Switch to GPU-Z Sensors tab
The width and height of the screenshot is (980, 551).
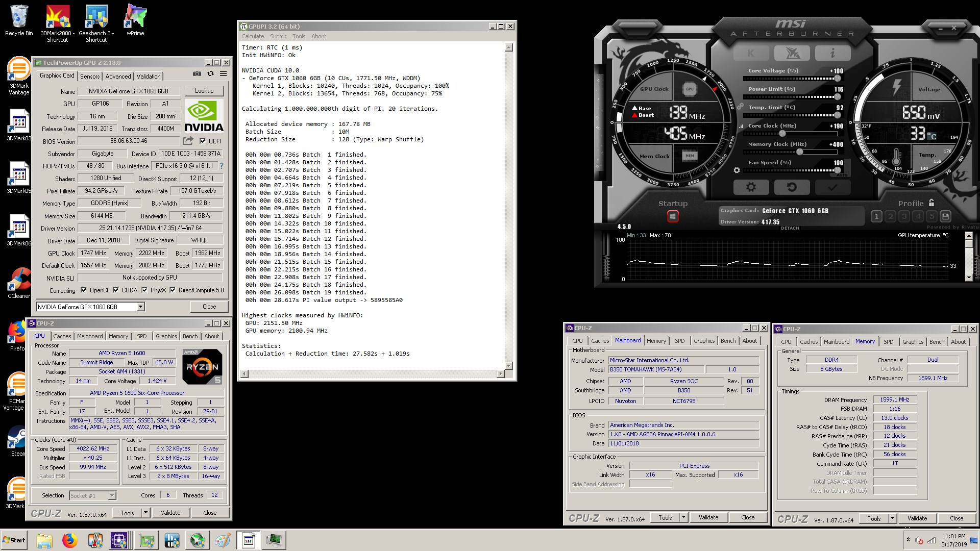[90, 77]
